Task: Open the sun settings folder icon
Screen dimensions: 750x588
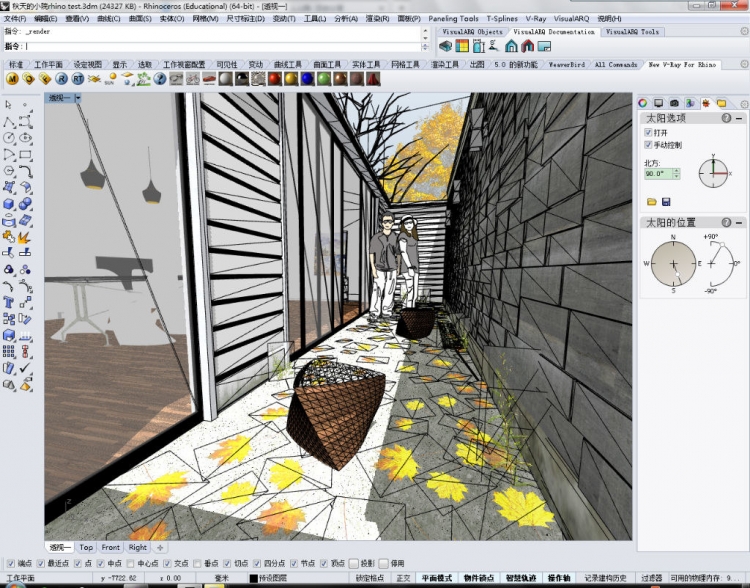Action: (x=651, y=201)
